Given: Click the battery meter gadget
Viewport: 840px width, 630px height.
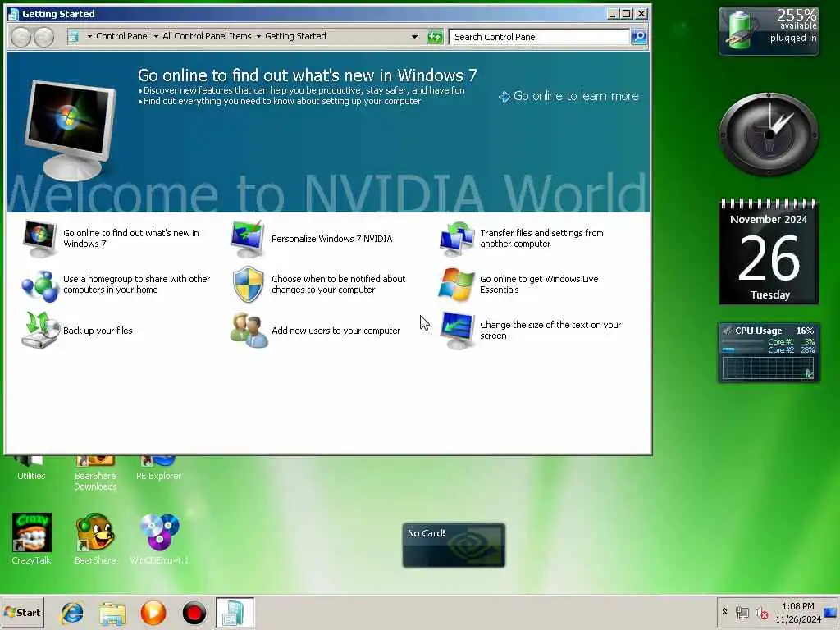Looking at the screenshot, I should click(x=769, y=31).
